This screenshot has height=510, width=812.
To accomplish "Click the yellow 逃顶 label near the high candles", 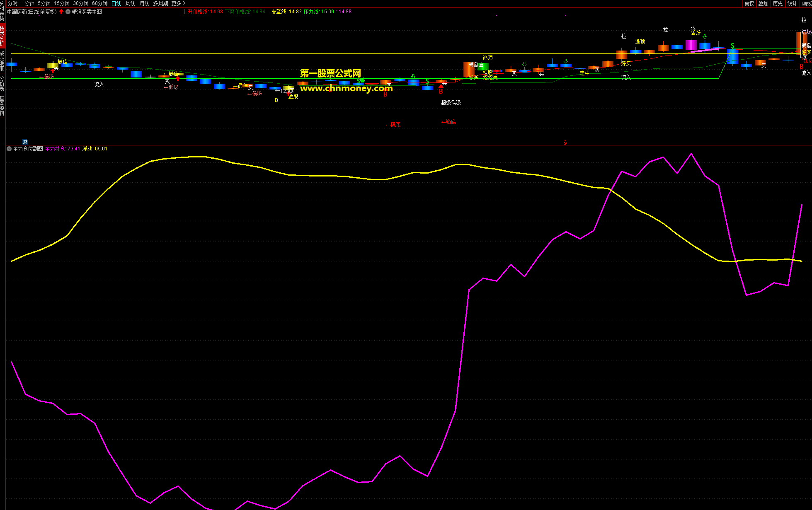I will (640, 41).
